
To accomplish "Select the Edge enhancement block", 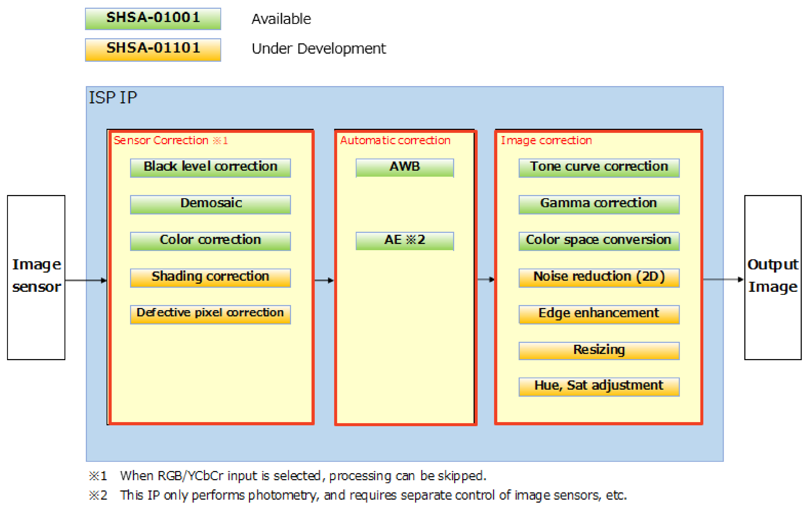I will point(599,314).
